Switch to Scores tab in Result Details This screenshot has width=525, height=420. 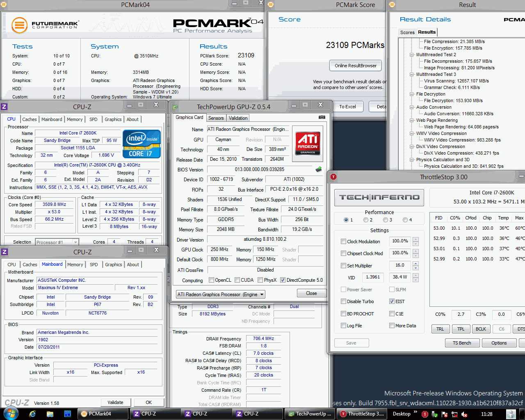point(407,32)
